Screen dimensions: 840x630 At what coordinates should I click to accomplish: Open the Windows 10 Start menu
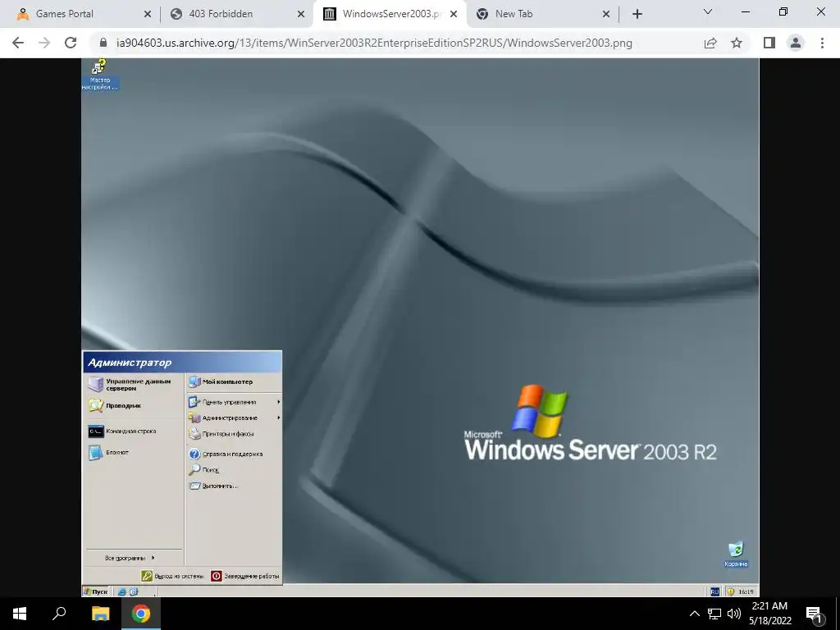pos(20,614)
